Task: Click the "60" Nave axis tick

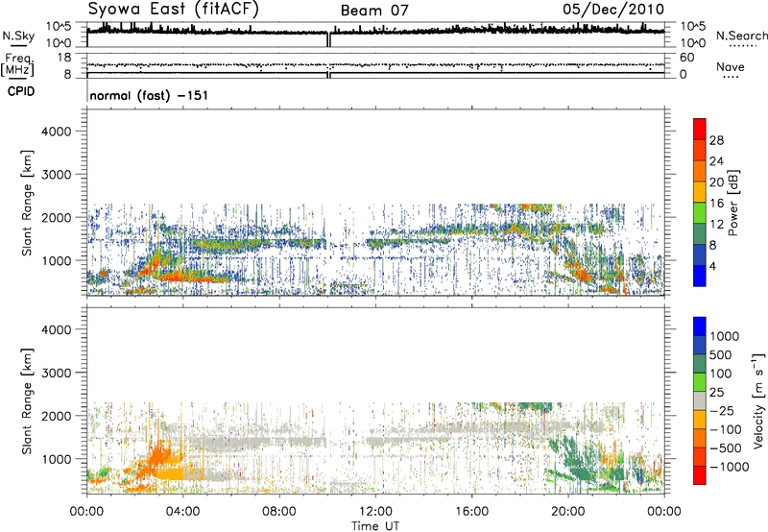Action: pos(686,58)
